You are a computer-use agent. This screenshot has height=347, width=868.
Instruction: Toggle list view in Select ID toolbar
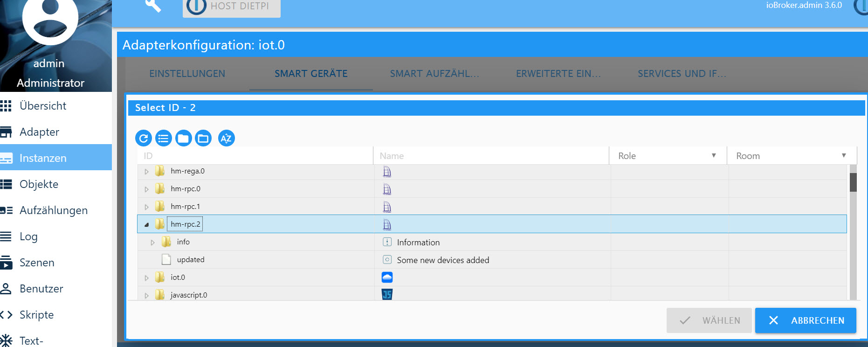pyautogui.click(x=164, y=138)
